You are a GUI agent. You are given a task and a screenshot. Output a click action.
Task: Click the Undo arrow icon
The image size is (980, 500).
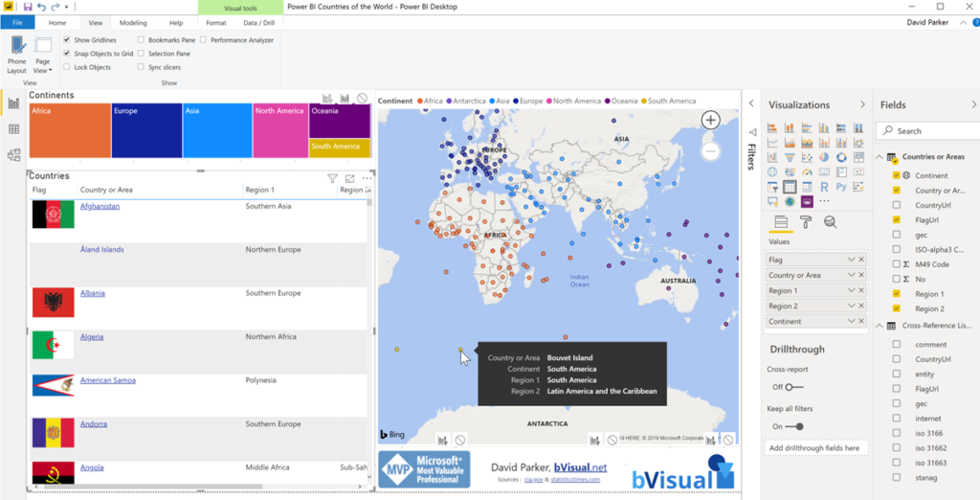point(42,7)
